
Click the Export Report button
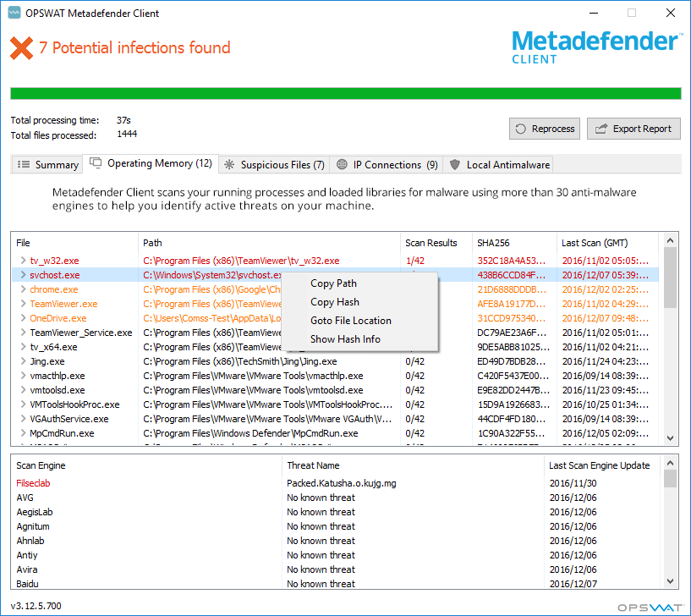[x=633, y=129]
